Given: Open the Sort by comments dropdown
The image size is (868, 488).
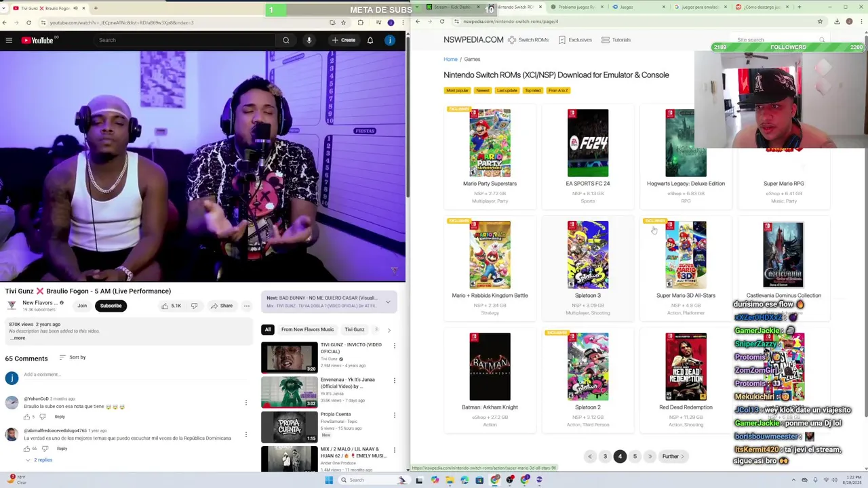Looking at the screenshot, I should 73,357.
